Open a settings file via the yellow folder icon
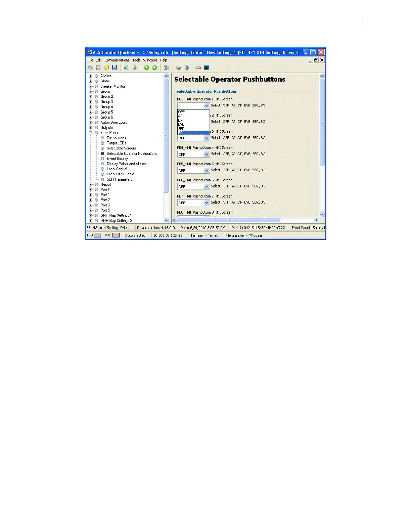Screen dimensions: 411x532 tap(106, 68)
